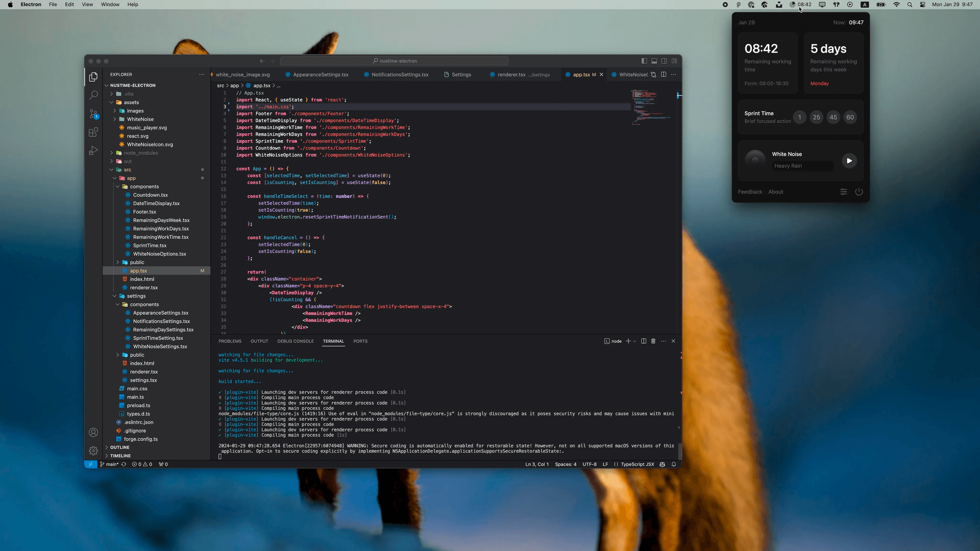Viewport: 980px width, 551px height.
Task: Switch to the PROBLEMS panel tab
Action: pyautogui.click(x=230, y=341)
